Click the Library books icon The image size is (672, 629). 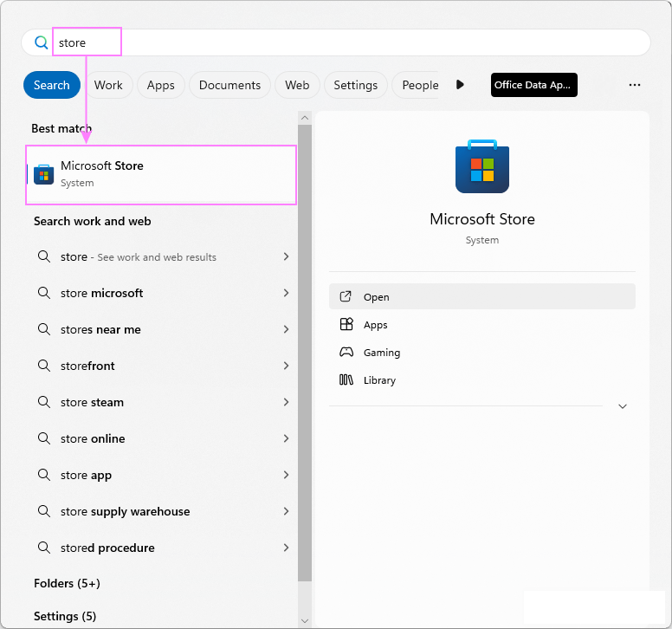tap(346, 379)
